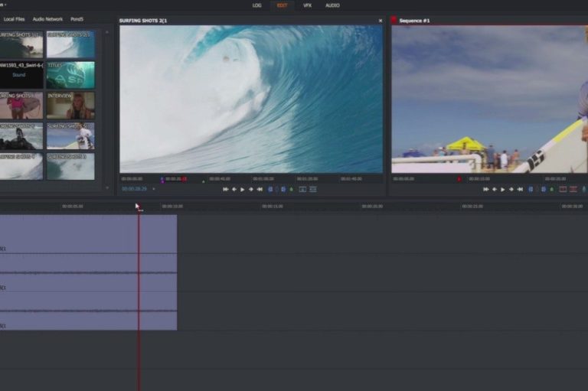Mark in point in Sequence #1 viewer
The width and height of the screenshot is (588, 391).
531,189
